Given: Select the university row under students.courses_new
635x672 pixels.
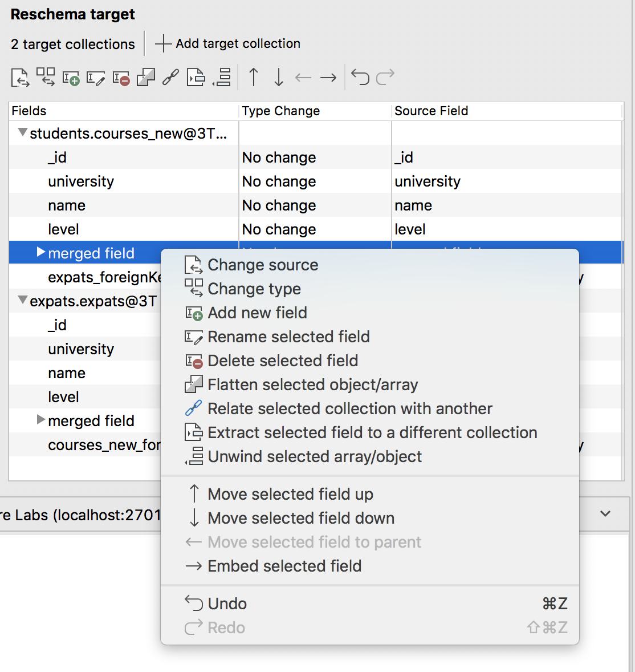Looking at the screenshot, I should (81, 181).
